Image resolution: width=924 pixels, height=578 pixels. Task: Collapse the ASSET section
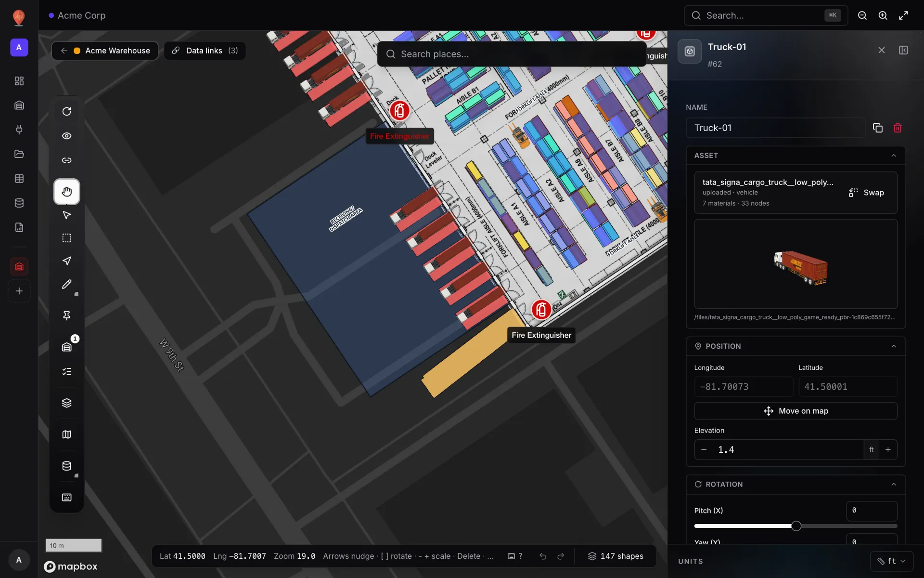click(894, 156)
